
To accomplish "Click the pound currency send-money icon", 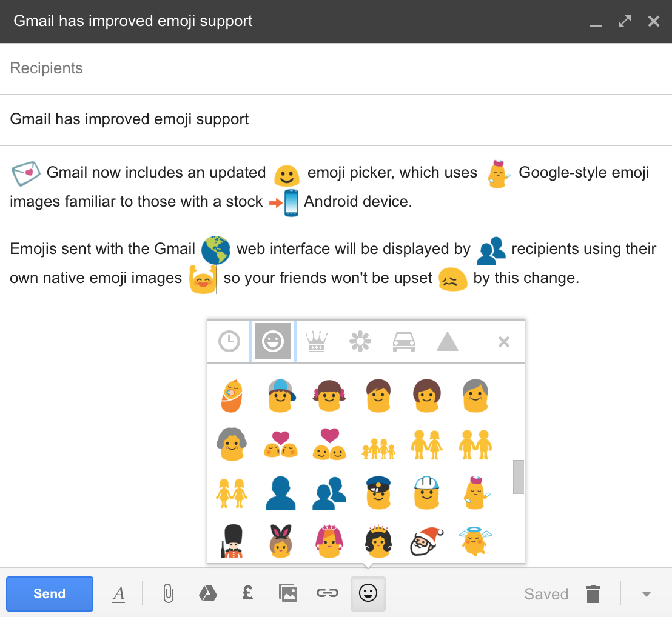I will click(247, 593).
